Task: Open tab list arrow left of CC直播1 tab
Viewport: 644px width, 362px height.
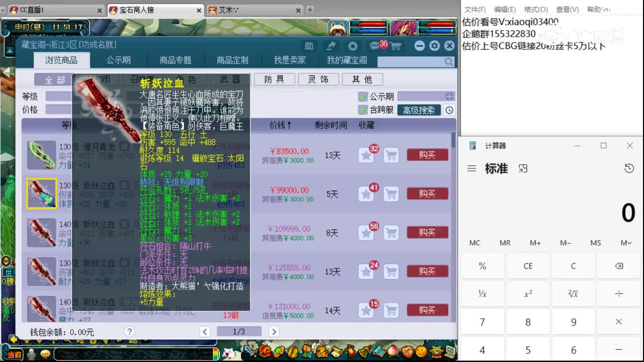Action: pyautogui.click(x=3, y=10)
